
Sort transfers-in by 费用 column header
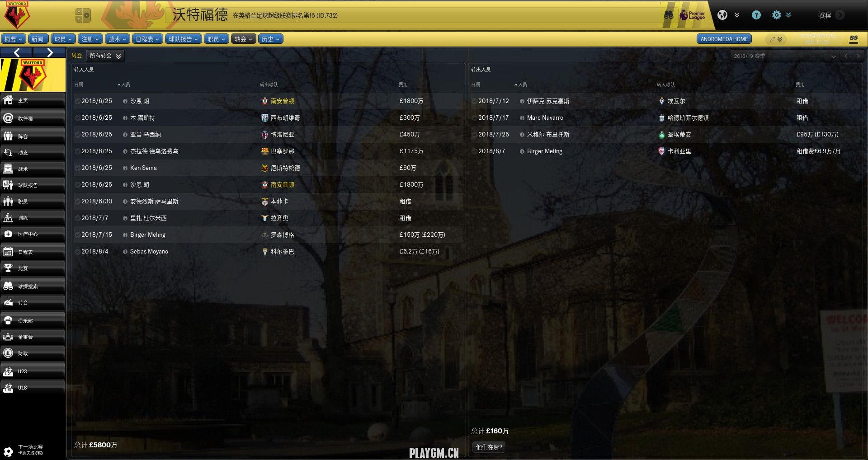[403, 84]
